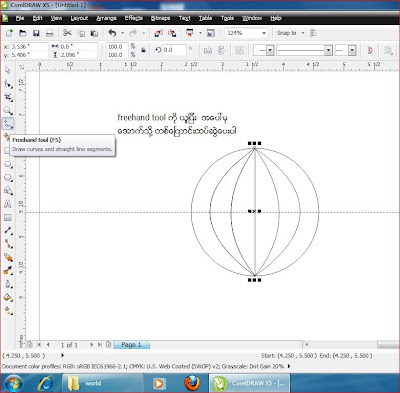Select the Freehand tool
400x393 pixels.
pyautogui.click(x=8, y=124)
